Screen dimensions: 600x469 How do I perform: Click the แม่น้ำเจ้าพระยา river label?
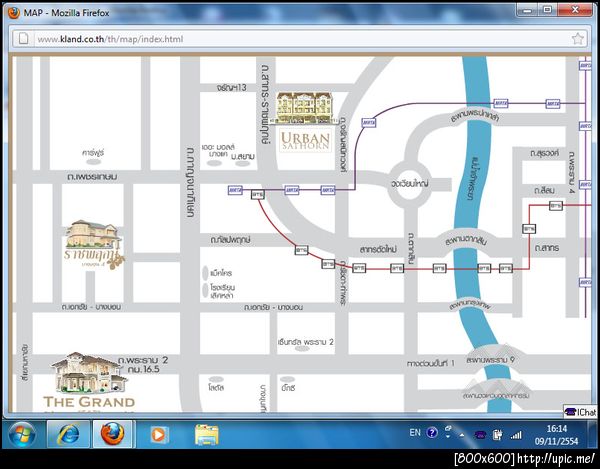click(473, 178)
